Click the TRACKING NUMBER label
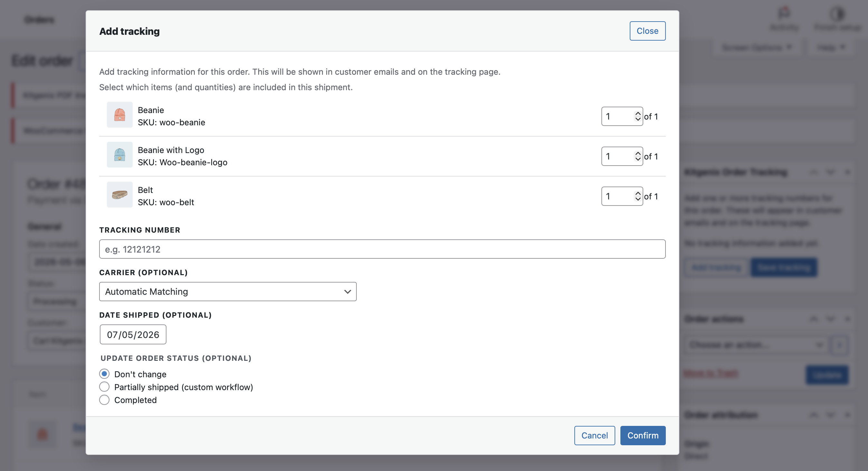Image resolution: width=868 pixels, height=471 pixels. (139, 230)
